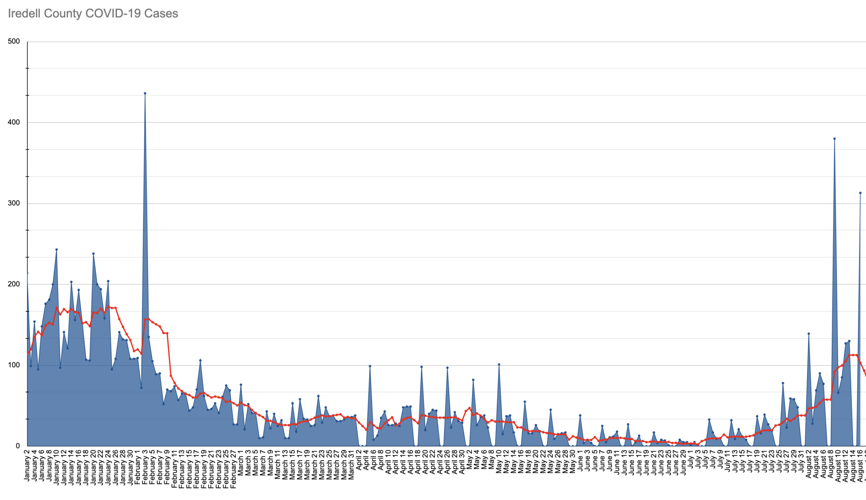This screenshot has height=500, width=866.
Task: Click the final data point peak at chart's right edge
Action: pos(860,193)
